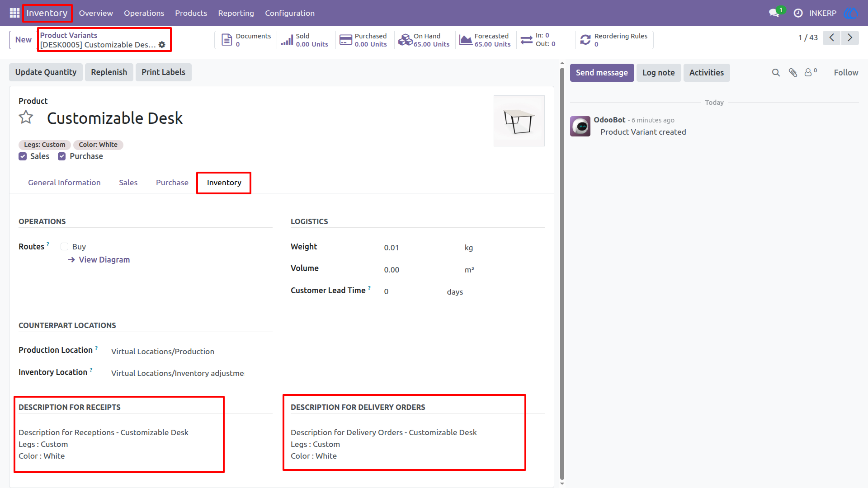Screen dimensions: 868x488
Task: Edit the Volume value field
Action: click(420, 270)
